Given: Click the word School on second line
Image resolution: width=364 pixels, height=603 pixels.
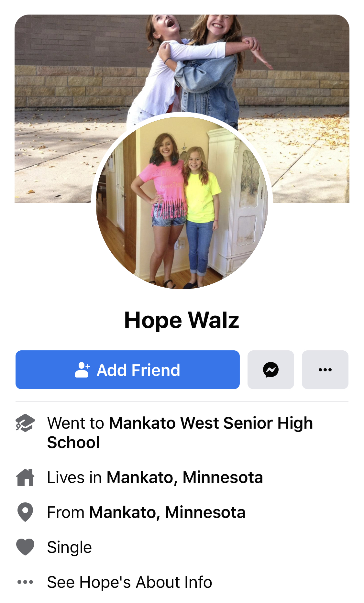Looking at the screenshot, I should (x=73, y=442).
